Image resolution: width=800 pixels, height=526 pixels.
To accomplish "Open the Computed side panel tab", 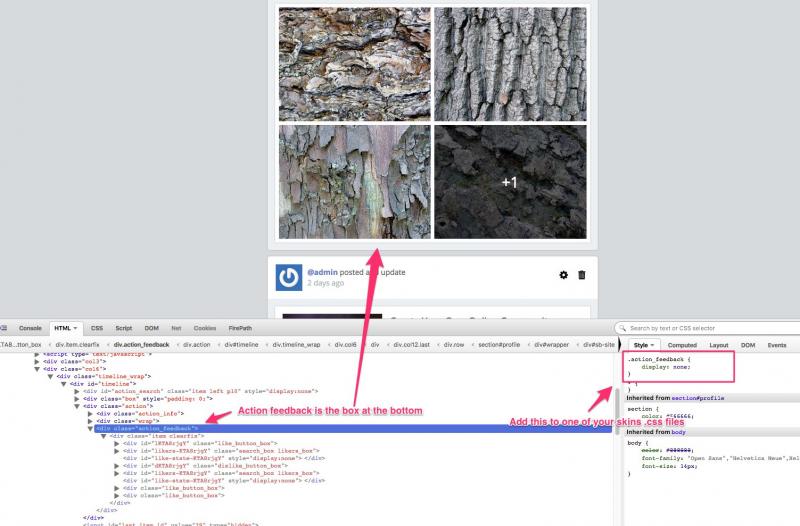I will click(683, 344).
